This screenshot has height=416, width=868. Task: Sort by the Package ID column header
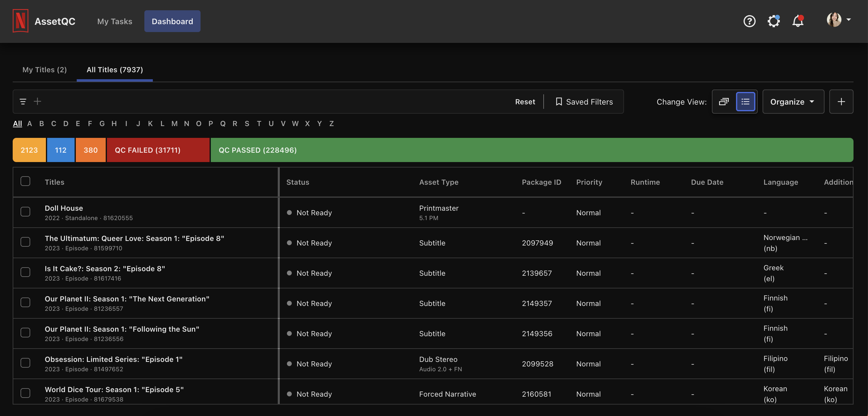click(542, 182)
